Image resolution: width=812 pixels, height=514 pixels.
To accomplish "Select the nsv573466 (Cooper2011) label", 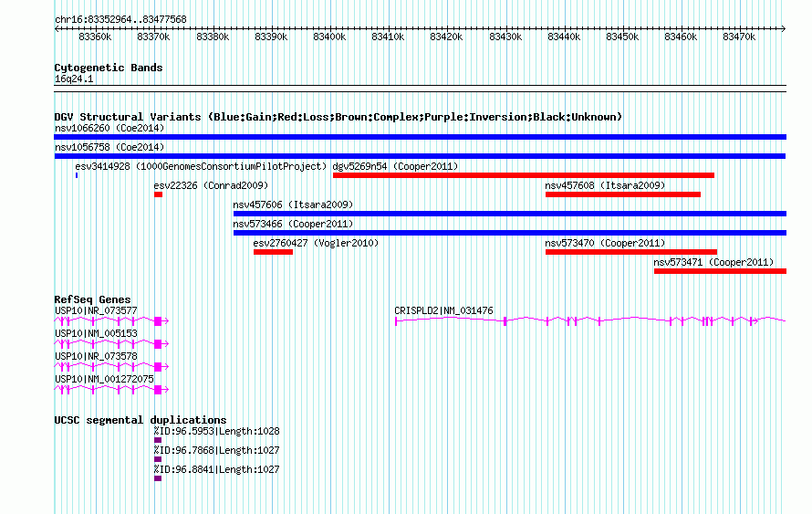I will click(x=293, y=224).
